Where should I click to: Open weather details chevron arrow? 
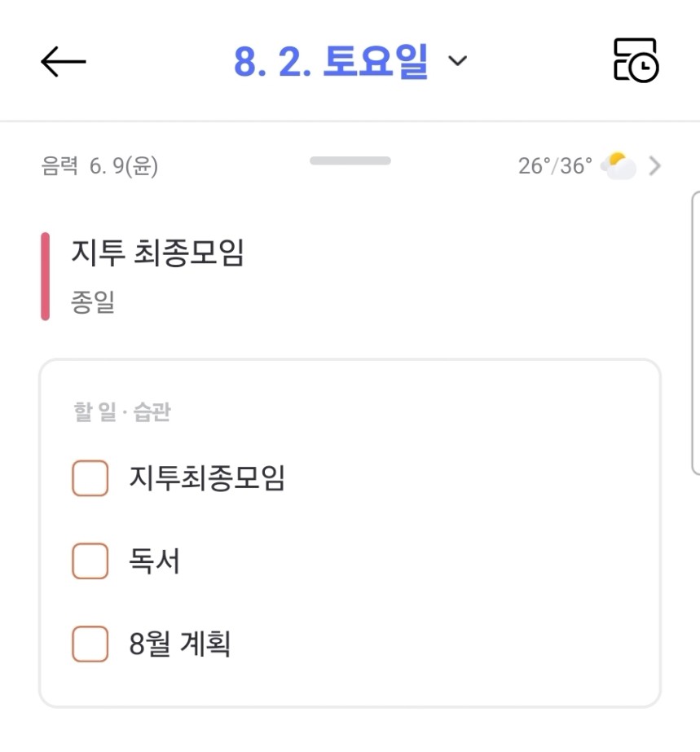655,166
